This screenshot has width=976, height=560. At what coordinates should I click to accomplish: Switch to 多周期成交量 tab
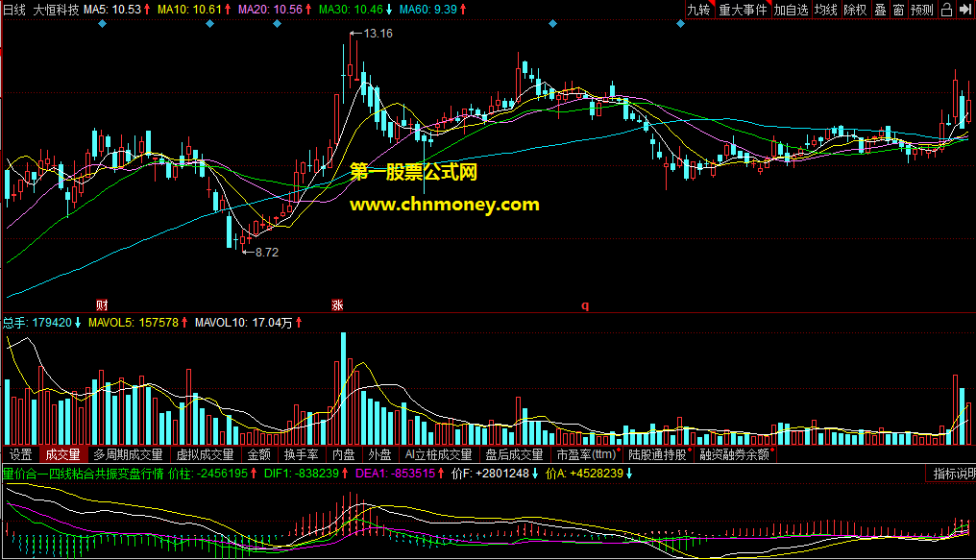pos(128,455)
